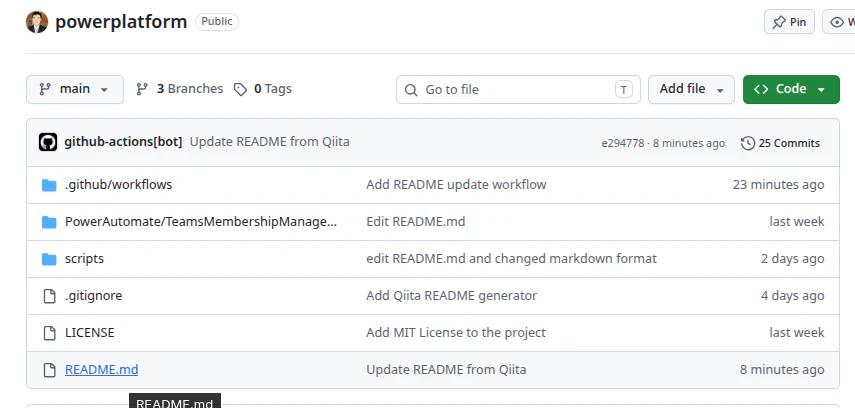Click 8 minutes ago in README.md row
This screenshot has height=408, width=855.
click(x=782, y=370)
